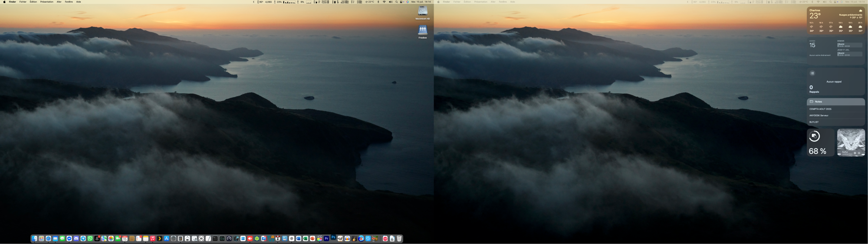Open Calendar showing 15 in Dock
The image size is (868, 244).
(125, 238)
